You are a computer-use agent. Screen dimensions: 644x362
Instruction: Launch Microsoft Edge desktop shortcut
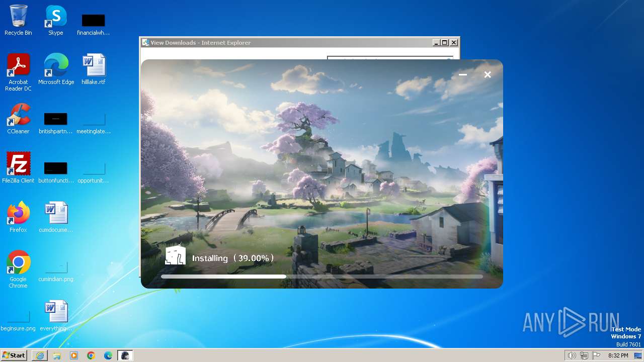pyautogui.click(x=56, y=69)
